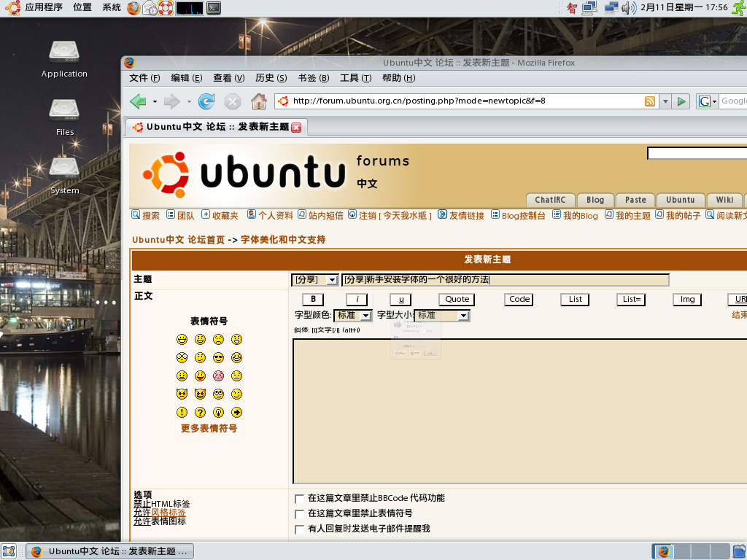Open the 更多表情符号 more smilies link
The width and height of the screenshot is (747, 560).
(209, 429)
